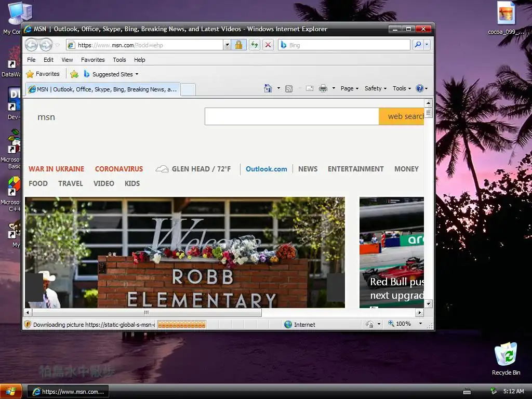This screenshot has height=399, width=532.
Task: Click vertical scrollbar down arrow
Action: click(x=429, y=304)
